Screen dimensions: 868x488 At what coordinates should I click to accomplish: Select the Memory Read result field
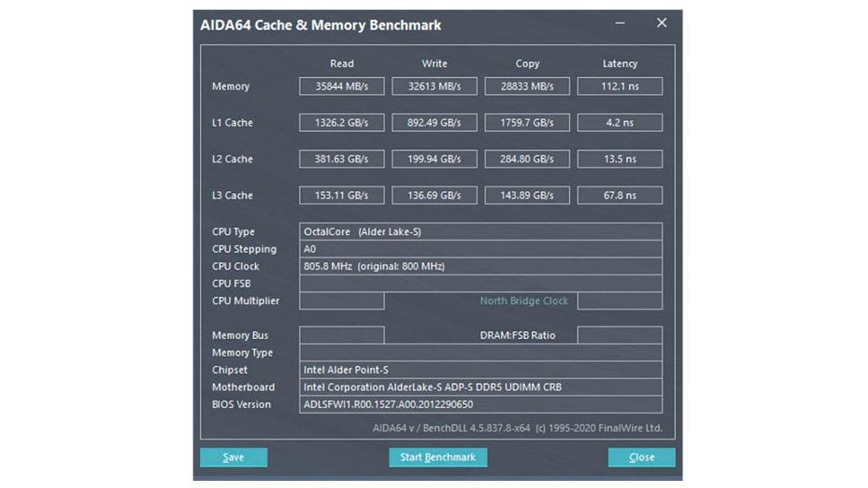pos(341,86)
